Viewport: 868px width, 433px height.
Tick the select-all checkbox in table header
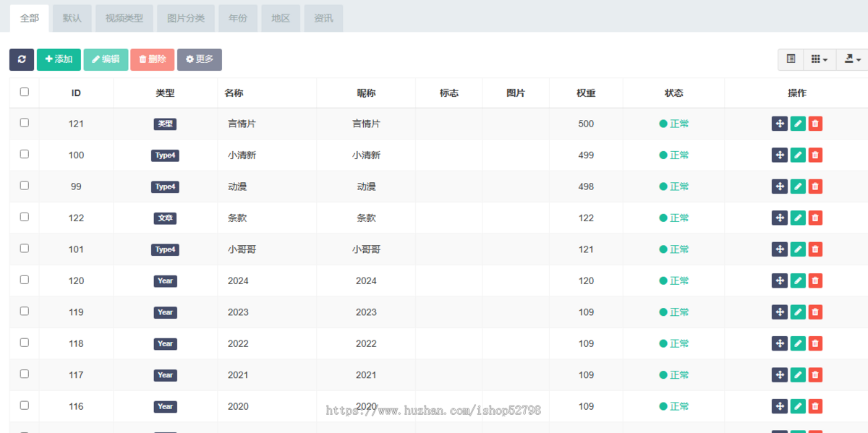coord(25,92)
